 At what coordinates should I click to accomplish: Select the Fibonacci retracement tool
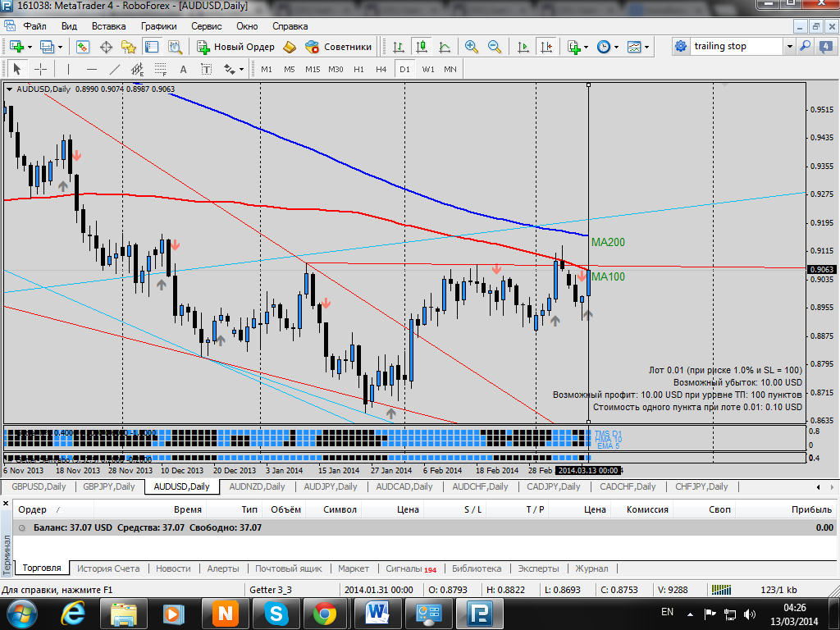pos(161,69)
